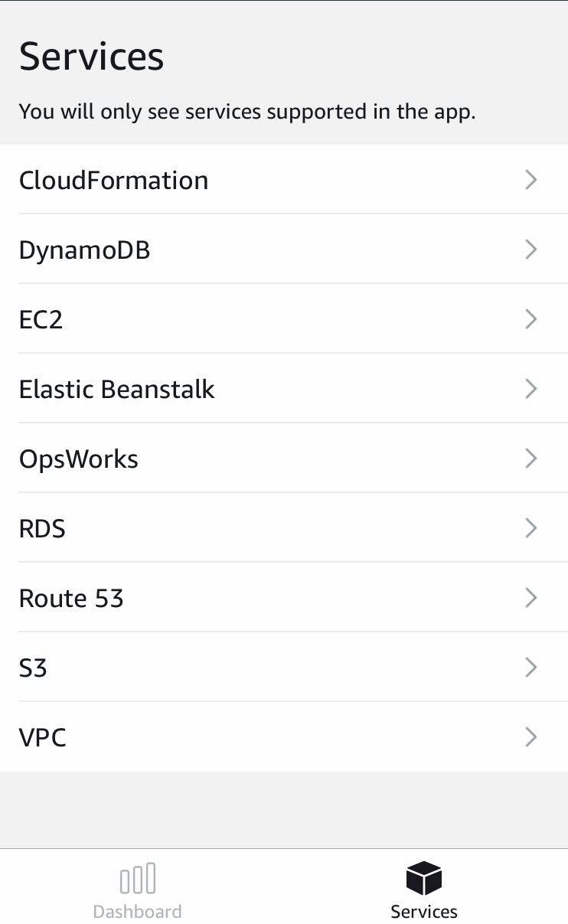Click the OpsWorks disclosure chevron

point(530,459)
